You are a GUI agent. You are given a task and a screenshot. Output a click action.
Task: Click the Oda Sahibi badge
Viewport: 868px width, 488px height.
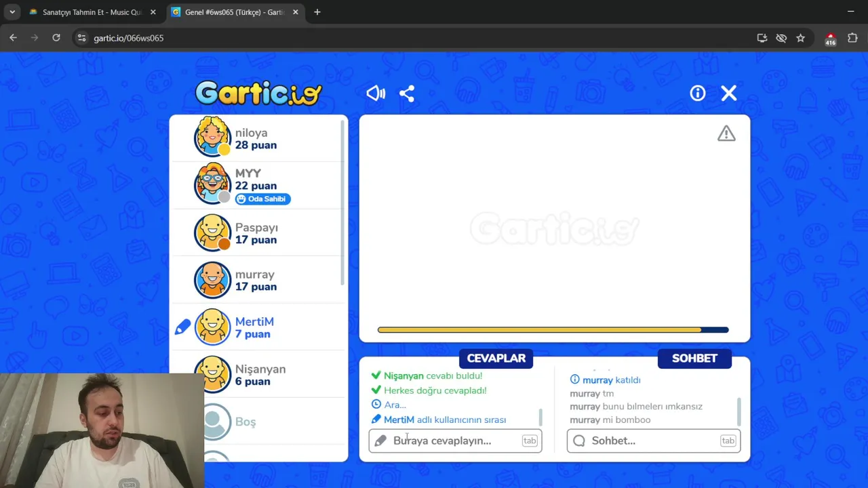(x=263, y=199)
